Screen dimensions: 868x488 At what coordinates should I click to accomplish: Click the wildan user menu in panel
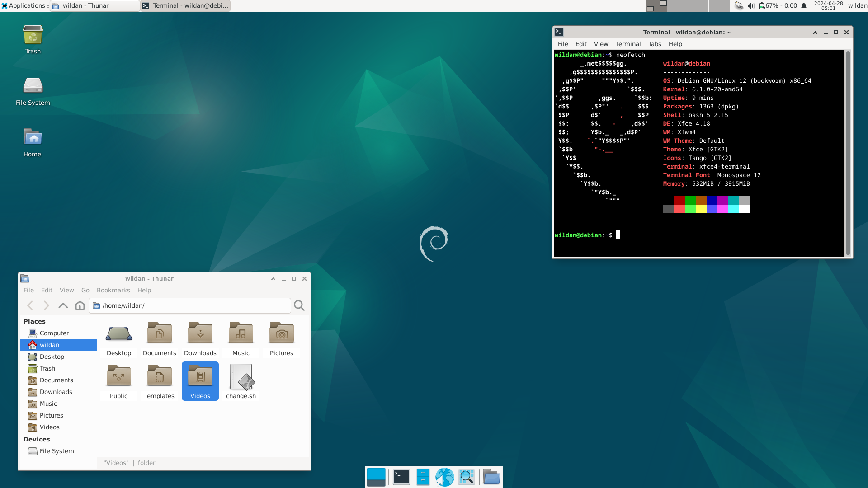point(857,6)
